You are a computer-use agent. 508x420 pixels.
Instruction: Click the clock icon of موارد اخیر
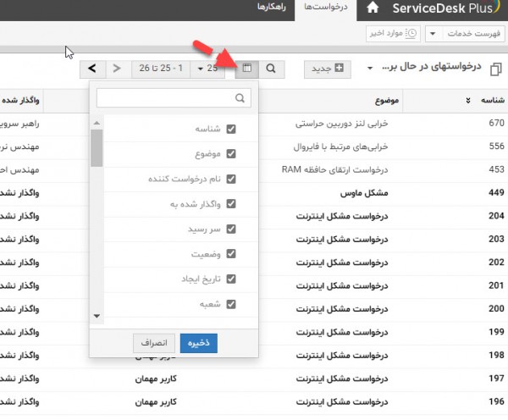click(x=411, y=33)
